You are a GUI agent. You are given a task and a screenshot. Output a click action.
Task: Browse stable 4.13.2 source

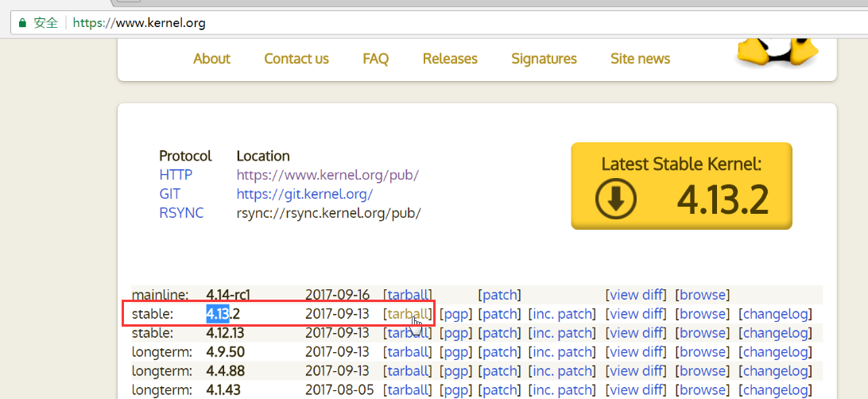(703, 314)
